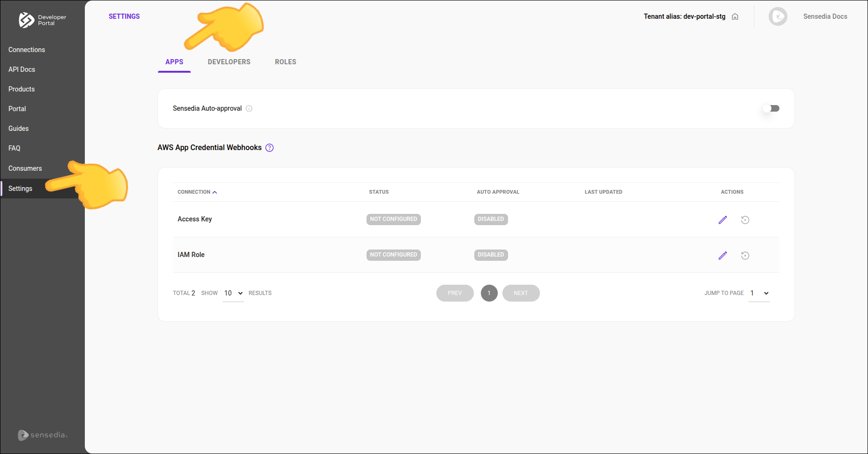Click the Next pagination button

pos(521,293)
